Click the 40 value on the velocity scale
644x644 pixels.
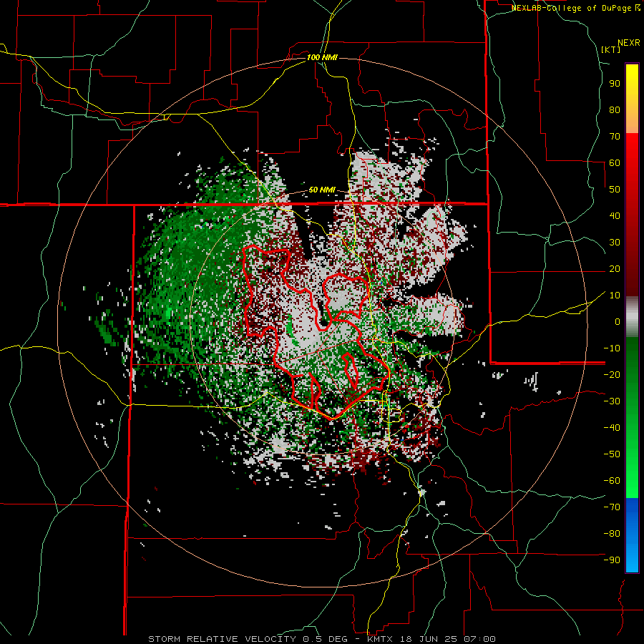coord(615,216)
